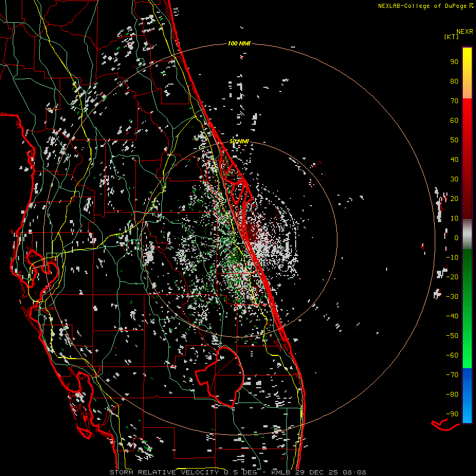The height and width of the screenshot is (476, 476).
Task: Click the [KT] units label
Action: coord(451,37)
